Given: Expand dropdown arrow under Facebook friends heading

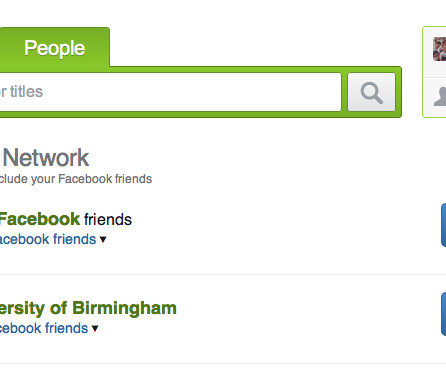Looking at the screenshot, I should (x=103, y=239).
